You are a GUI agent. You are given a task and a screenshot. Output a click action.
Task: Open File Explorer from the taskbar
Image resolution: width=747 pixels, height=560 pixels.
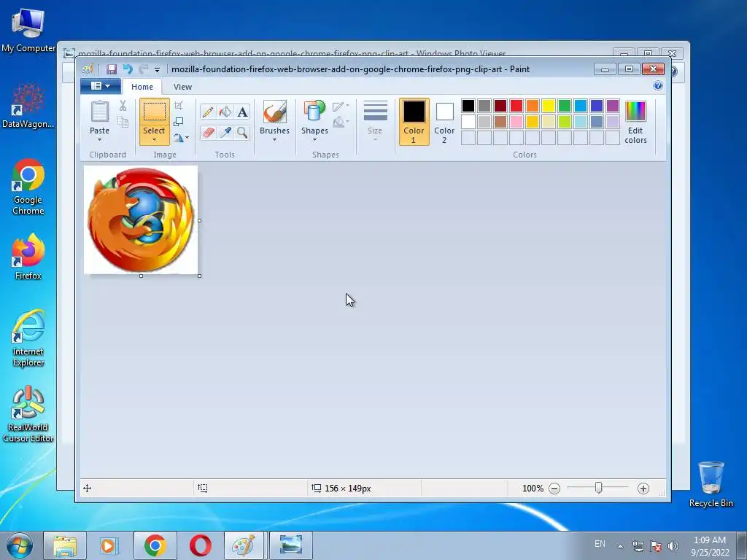click(x=65, y=545)
